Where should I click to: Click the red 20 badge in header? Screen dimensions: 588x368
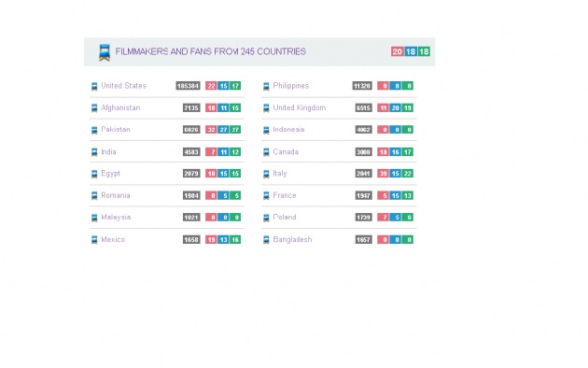[397, 51]
